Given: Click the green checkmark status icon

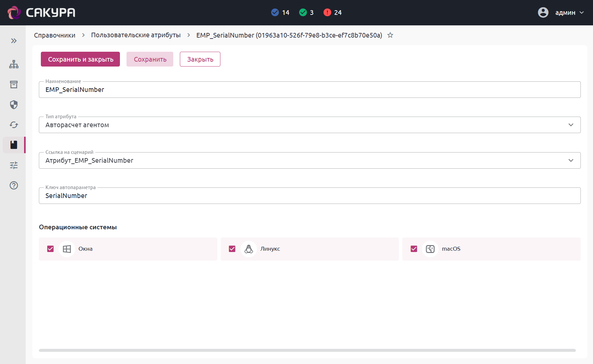Looking at the screenshot, I should 303,13.
